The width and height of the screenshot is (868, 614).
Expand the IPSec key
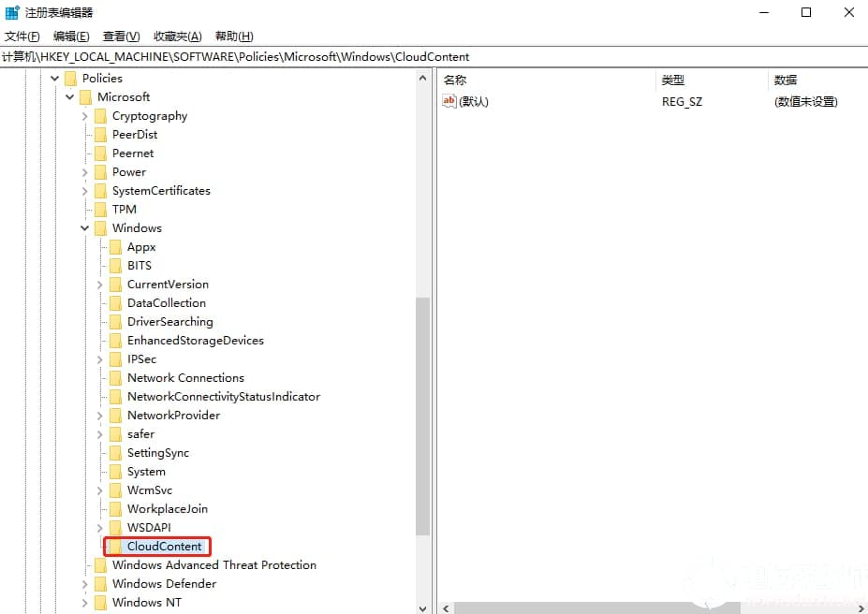[99, 359]
